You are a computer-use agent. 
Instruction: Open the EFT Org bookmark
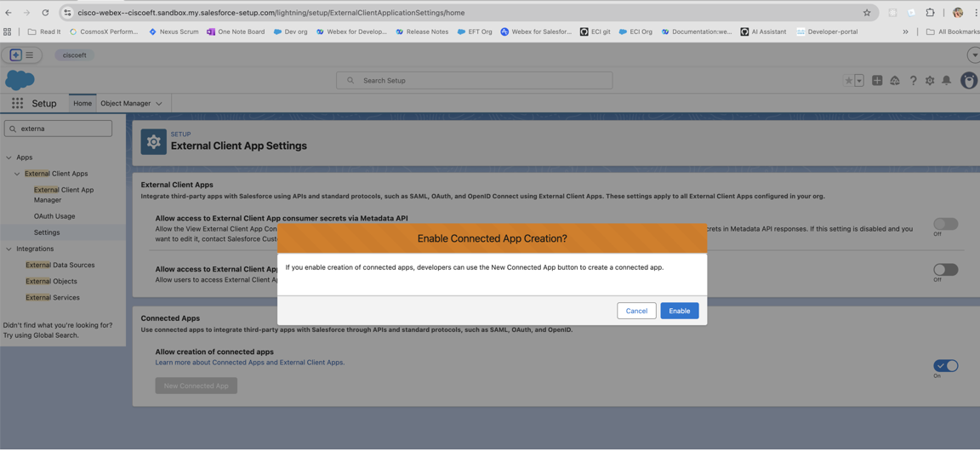point(475,31)
